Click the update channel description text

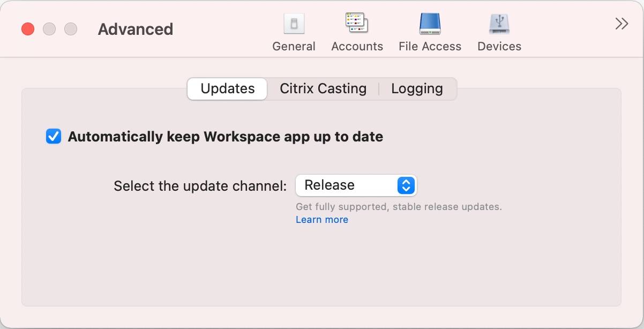point(399,206)
